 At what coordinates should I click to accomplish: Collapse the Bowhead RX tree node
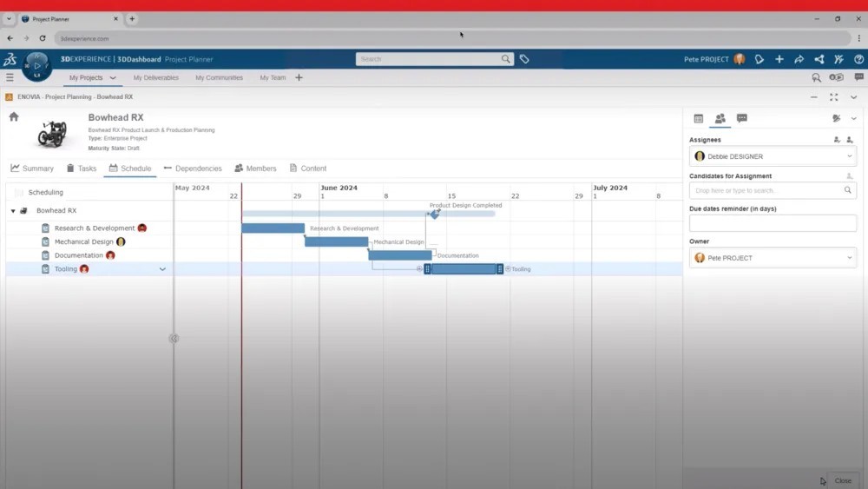(x=13, y=210)
